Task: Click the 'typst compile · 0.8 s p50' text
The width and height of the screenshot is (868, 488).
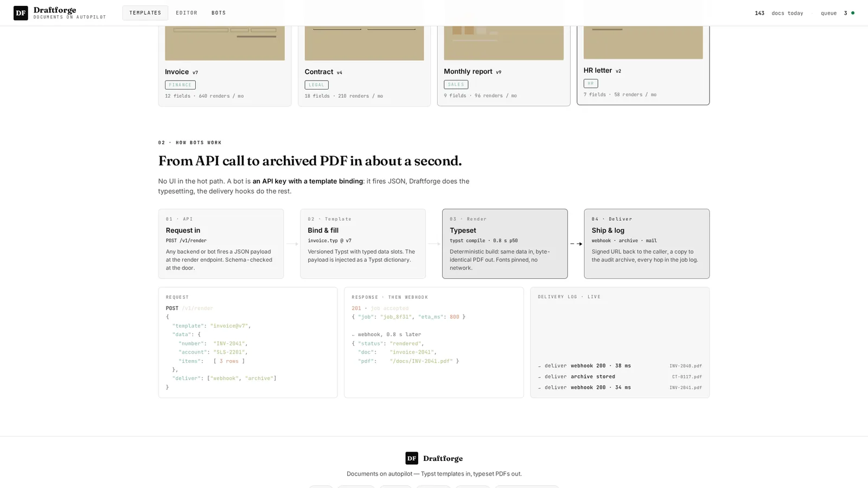Action: coord(483,240)
